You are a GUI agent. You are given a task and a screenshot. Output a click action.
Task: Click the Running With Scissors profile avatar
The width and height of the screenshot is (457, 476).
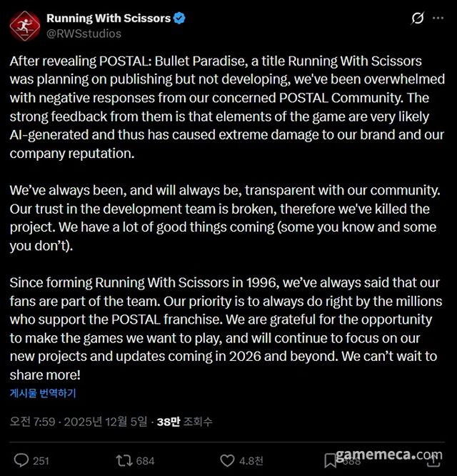(24, 26)
